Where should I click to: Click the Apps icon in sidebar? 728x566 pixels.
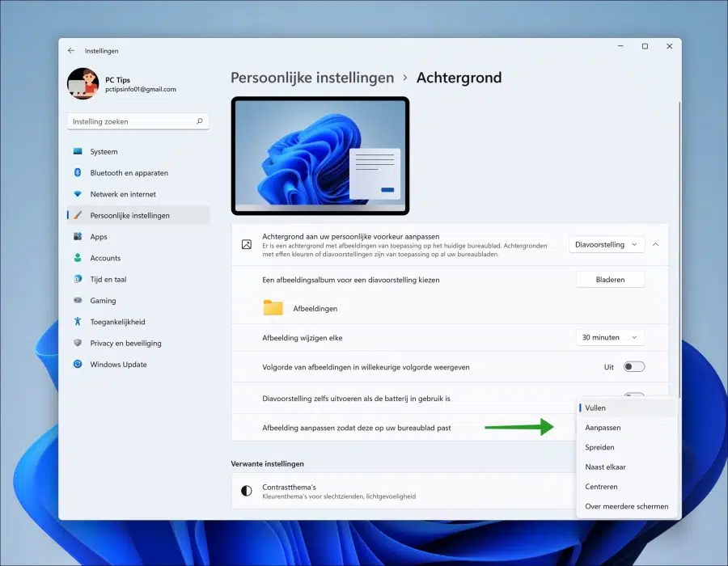[78, 237]
